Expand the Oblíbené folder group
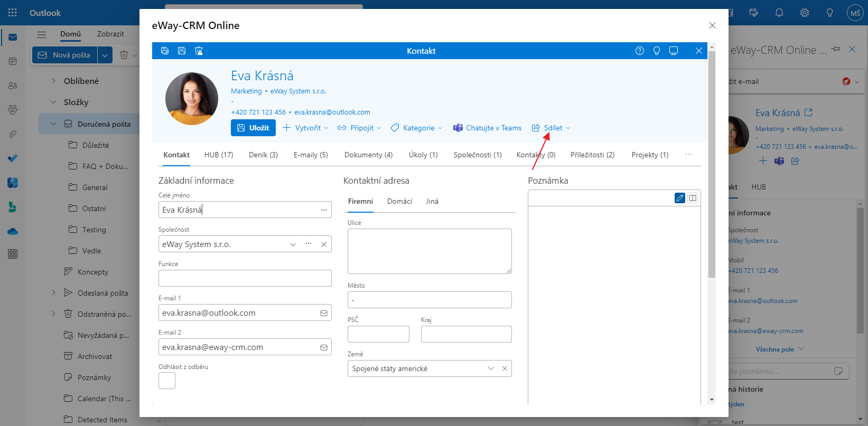868x426 pixels. pos(53,81)
